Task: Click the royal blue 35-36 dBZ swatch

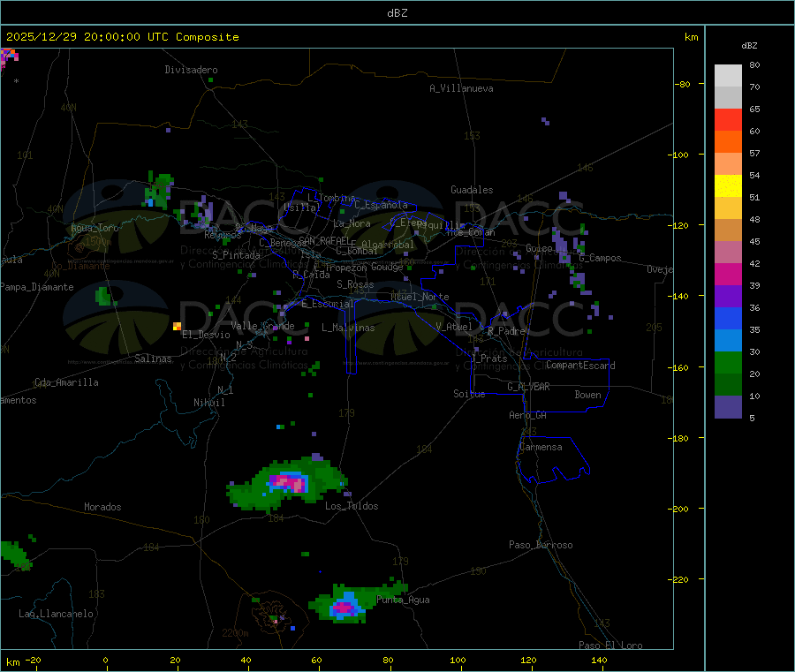Action: coord(728,318)
